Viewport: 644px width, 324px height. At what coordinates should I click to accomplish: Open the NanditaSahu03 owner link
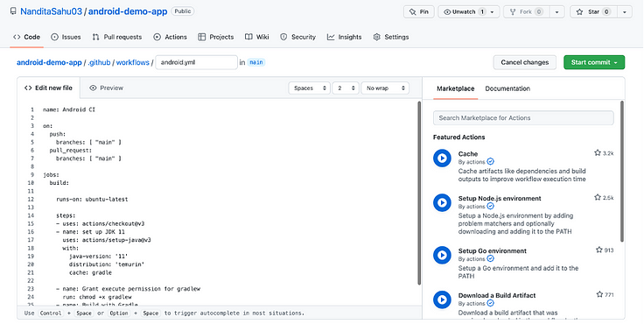(52, 11)
